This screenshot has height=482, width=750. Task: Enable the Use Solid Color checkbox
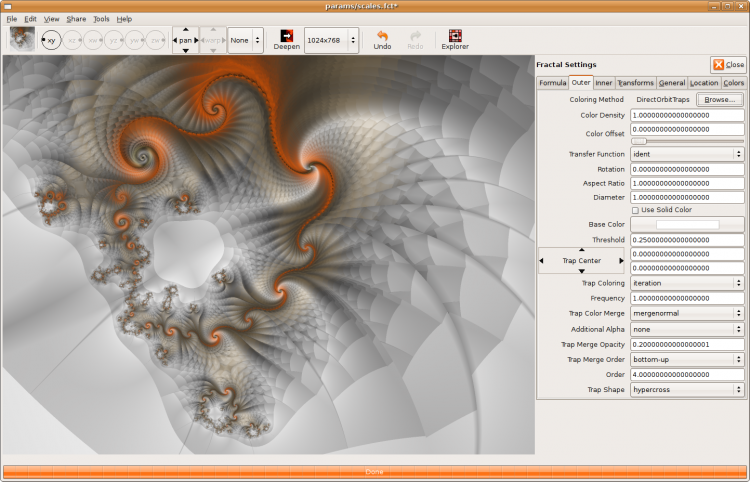[x=635, y=210]
